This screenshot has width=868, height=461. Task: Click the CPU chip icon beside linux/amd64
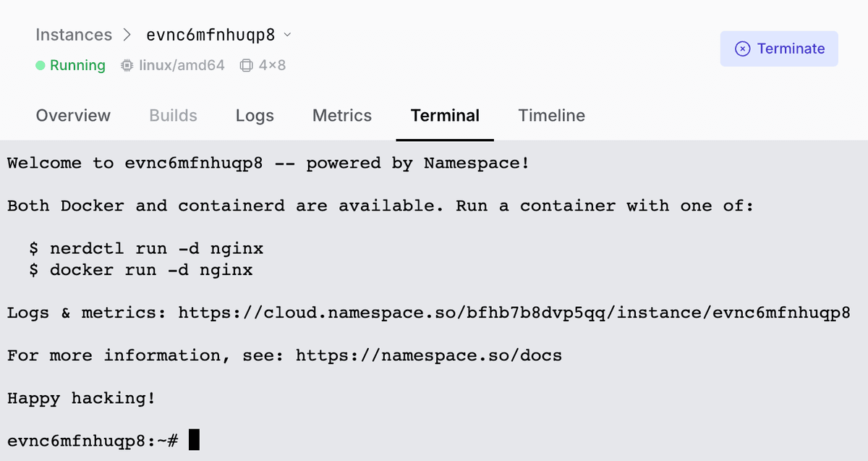(127, 66)
